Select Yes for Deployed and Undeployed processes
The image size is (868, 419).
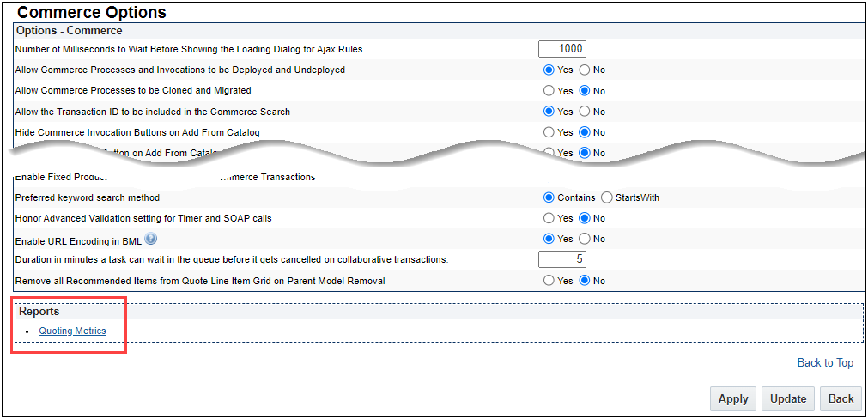[549, 70]
